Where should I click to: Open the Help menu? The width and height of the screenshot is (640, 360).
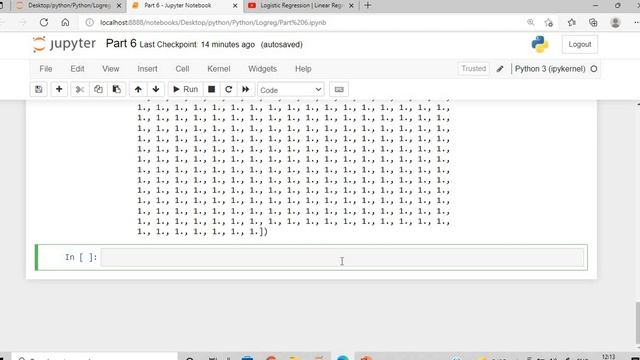303,69
